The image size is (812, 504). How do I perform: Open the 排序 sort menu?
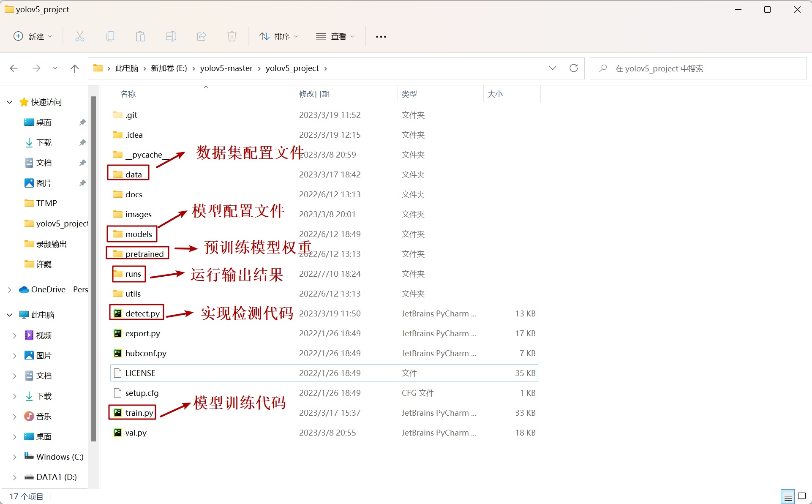[x=278, y=36]
